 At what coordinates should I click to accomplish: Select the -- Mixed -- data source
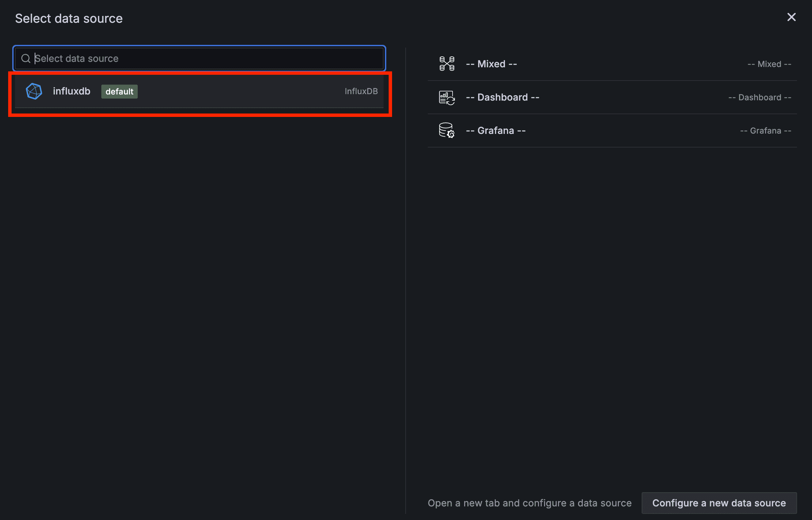(612, 64)
